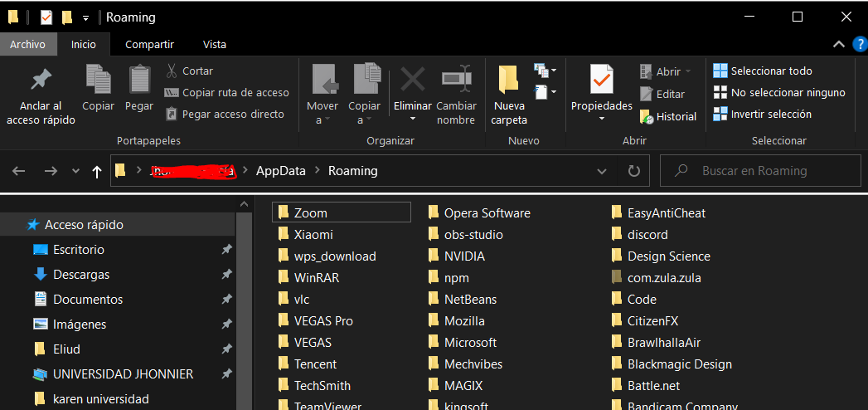Refresh the Roaming folder view
This screenshot has width=868, height=410.
(x=634, y=171)
